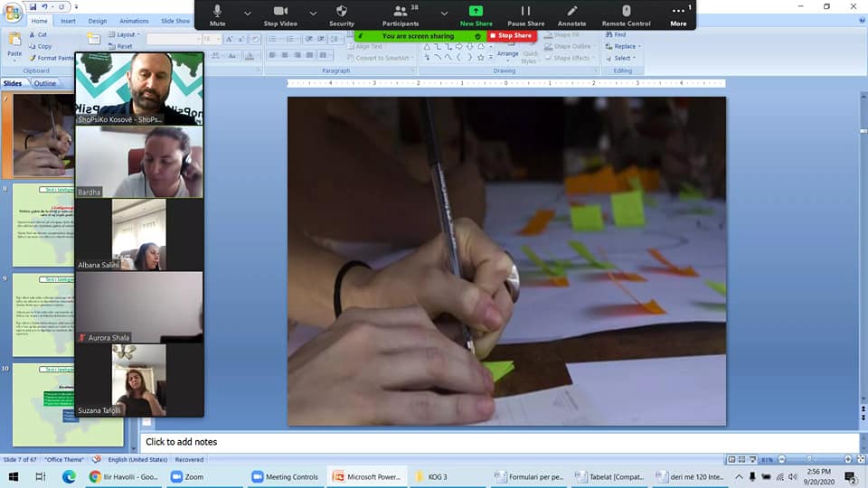Click the Paste button in Clipboard group
868x488 pixels.
coord(14,45)
